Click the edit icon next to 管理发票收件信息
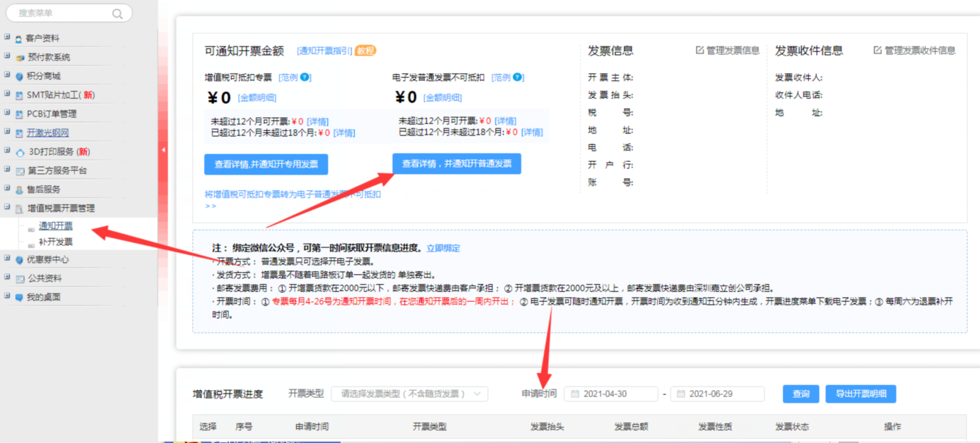 pyautogui.click(x=878, y=50)
